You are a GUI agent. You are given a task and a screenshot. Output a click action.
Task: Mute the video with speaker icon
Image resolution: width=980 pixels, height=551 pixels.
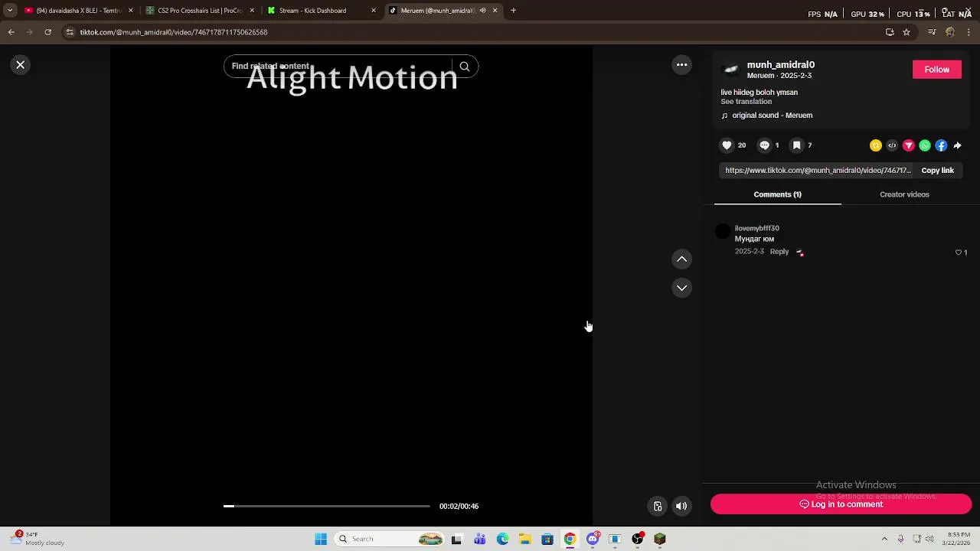[x=681, y=506]
